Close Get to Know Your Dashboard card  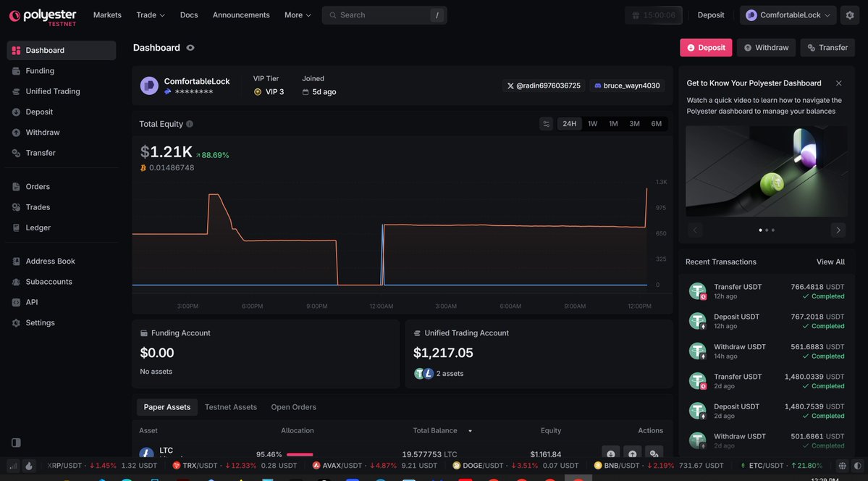pyautogui.click(x=838, y=83)
